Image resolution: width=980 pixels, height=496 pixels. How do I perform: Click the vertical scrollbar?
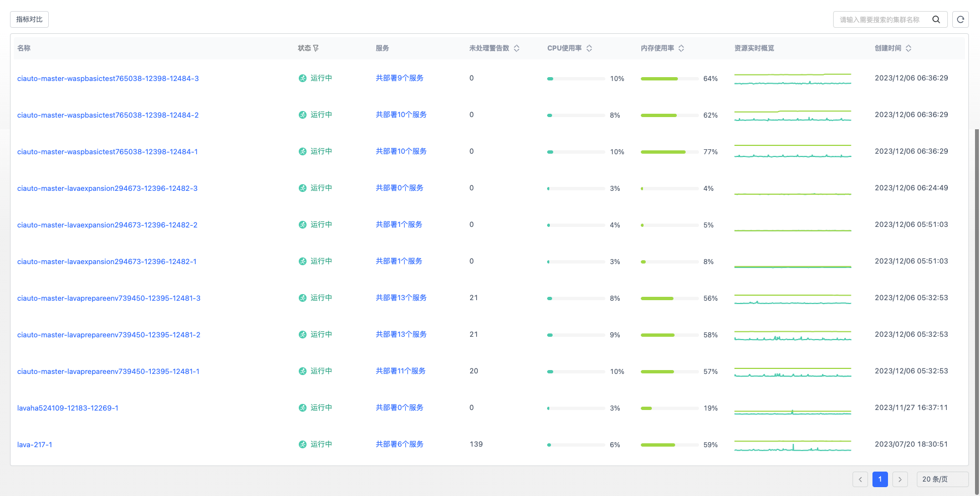click(x=977, y=311)
